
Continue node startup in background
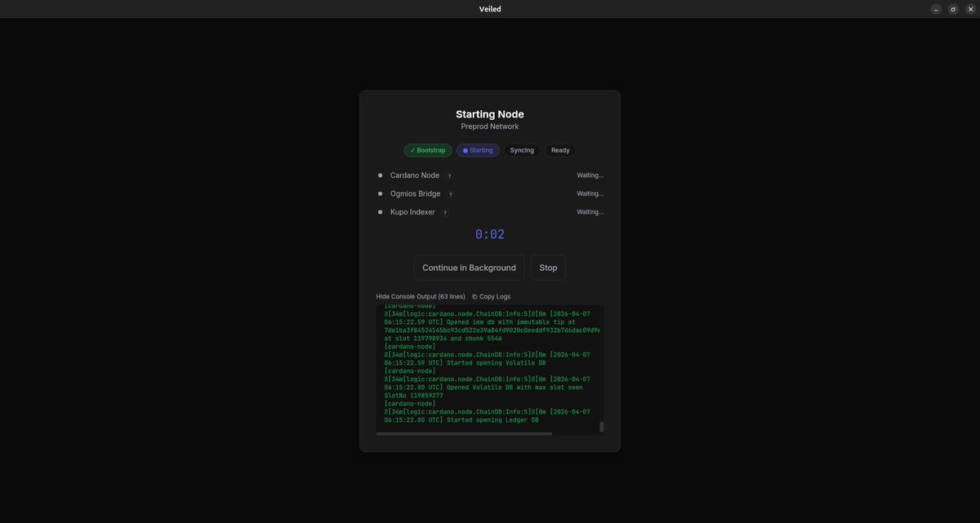[x=469, y=268]
